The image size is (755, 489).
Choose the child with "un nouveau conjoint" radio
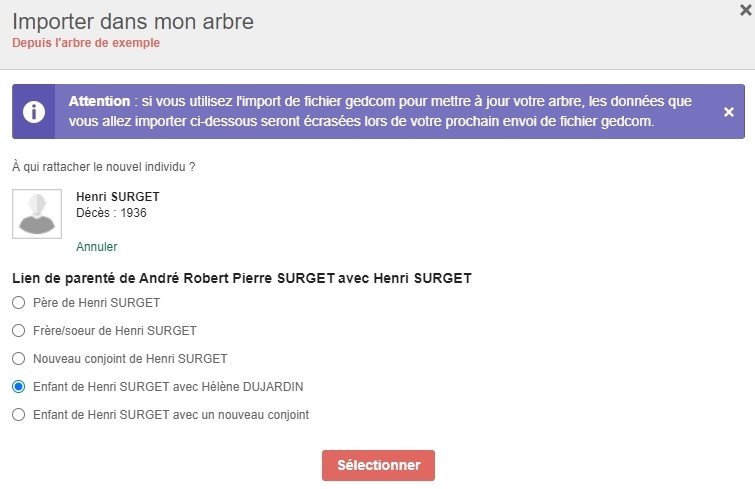coord(17,414)
